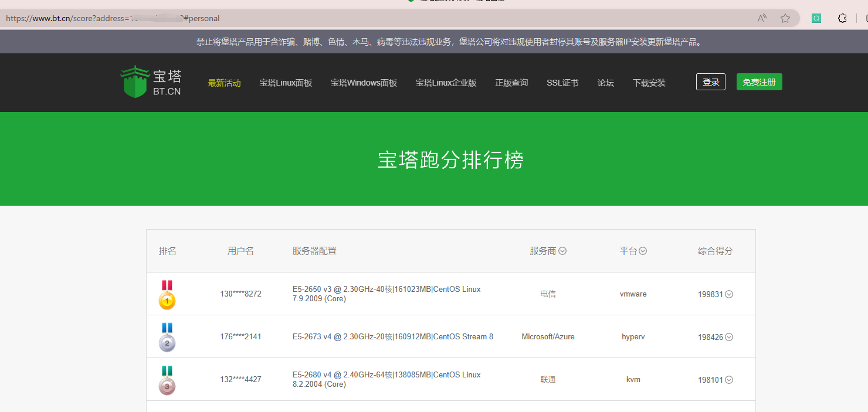Click the E5-2673 v4 server configuration text
This screenshot has width=868, height=412.
[x=393, y=337]
